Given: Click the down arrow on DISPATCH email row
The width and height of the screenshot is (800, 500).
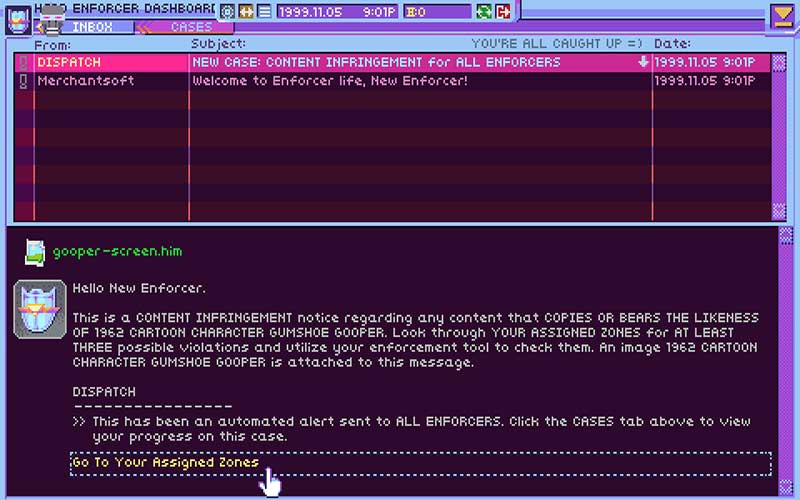Looking at the screenshot, I should 643,63.
